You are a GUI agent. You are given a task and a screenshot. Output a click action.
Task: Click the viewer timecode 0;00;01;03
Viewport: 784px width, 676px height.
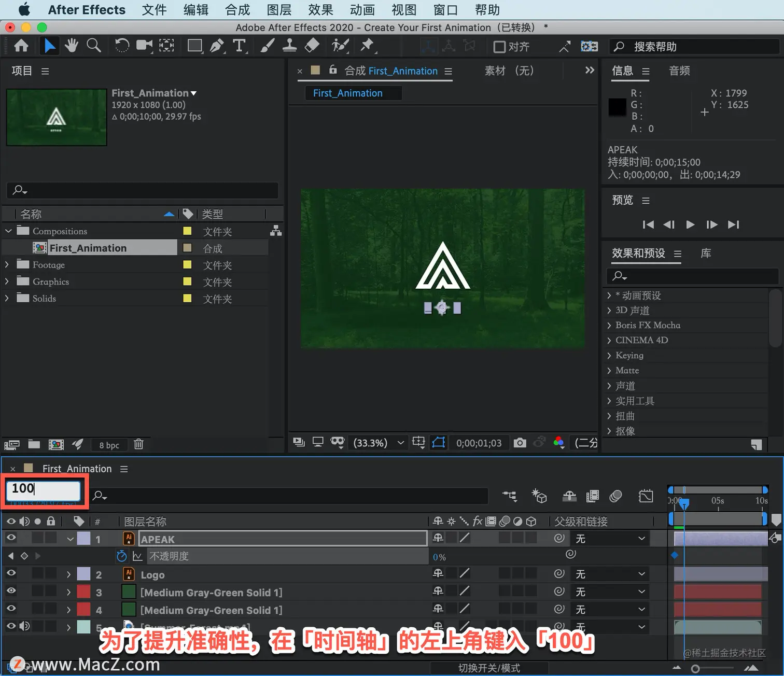click(x=479, y=443)
